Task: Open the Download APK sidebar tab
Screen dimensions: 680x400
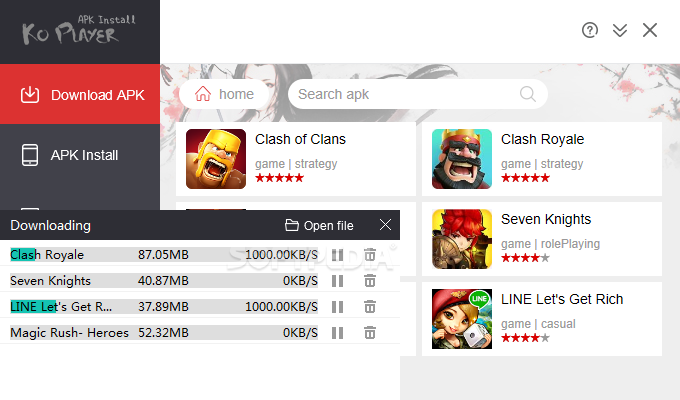Action: tap(80, 94)
